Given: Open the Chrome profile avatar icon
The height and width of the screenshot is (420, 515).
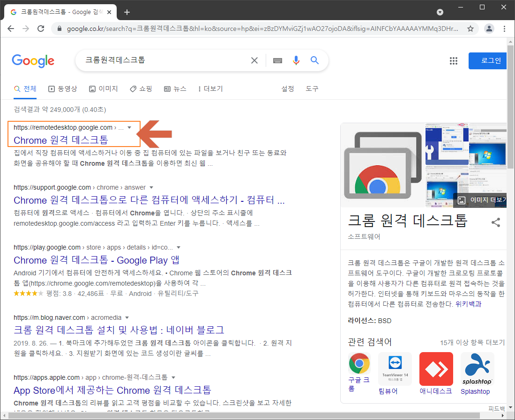Looking at the screenshot, I should point(489,29).
